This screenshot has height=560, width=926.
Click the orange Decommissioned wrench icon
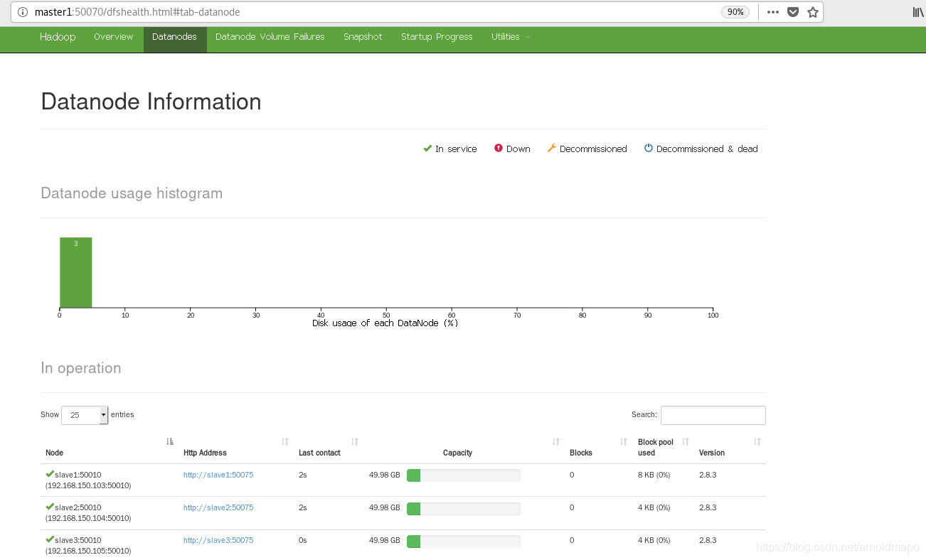pyautogui.click(x=551, y=149)
